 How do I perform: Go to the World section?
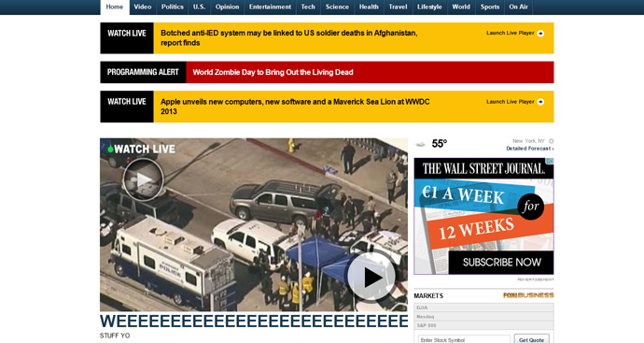coord(461,7)
